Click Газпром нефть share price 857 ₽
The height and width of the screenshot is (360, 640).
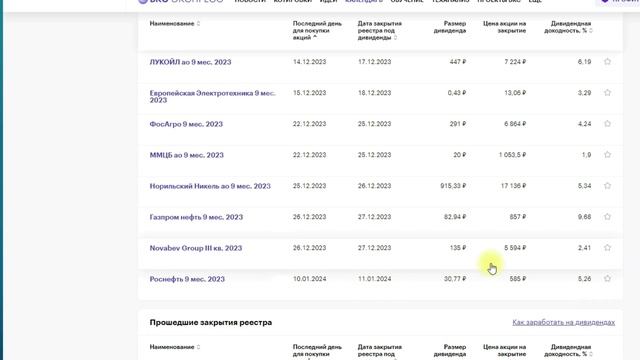coord(518,217)
